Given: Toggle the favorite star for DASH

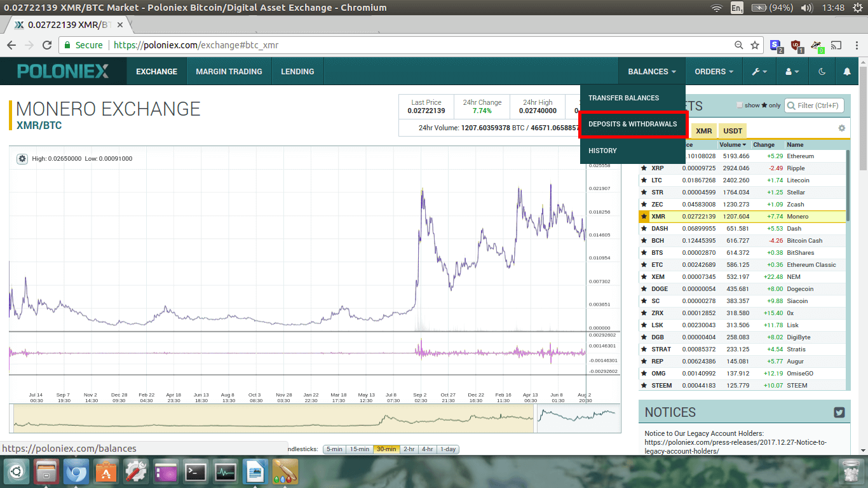Looking at the screenshot, I should pos(644,229).
